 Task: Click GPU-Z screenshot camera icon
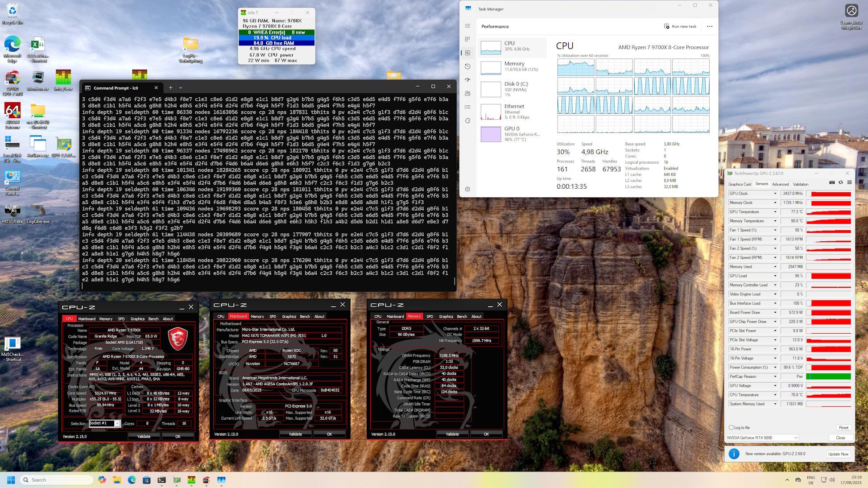(832, 182)
